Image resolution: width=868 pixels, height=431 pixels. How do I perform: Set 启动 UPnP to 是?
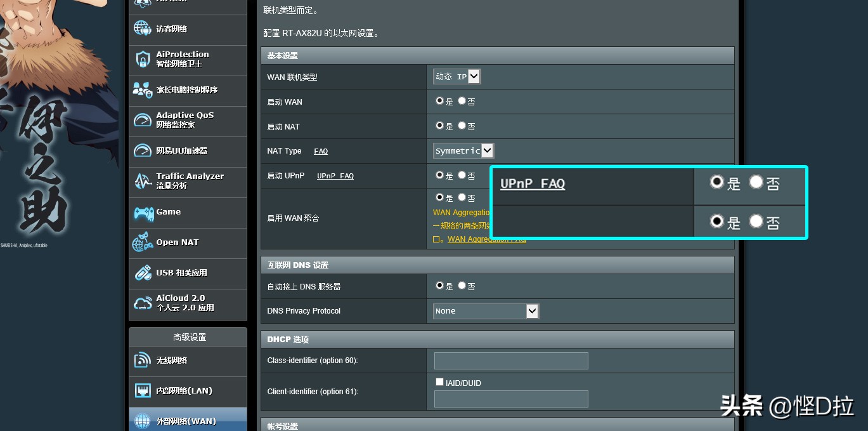point(439,175)
